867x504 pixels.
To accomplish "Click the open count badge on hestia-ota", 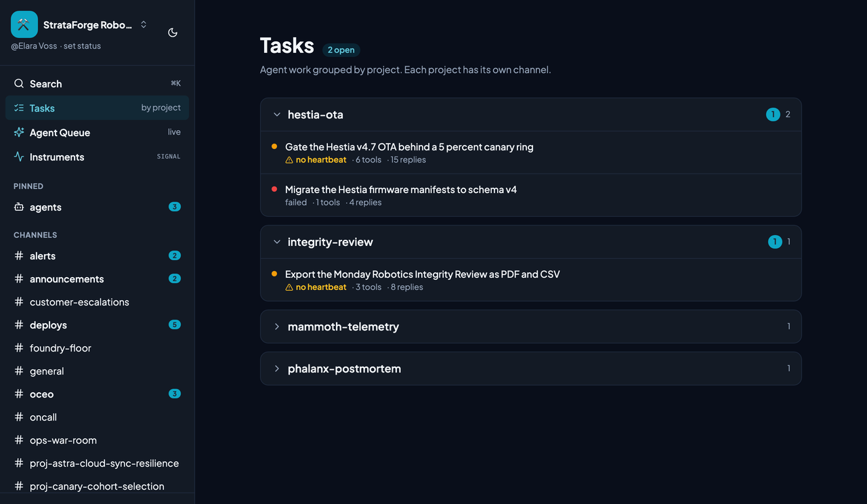I will click(773, 114).
